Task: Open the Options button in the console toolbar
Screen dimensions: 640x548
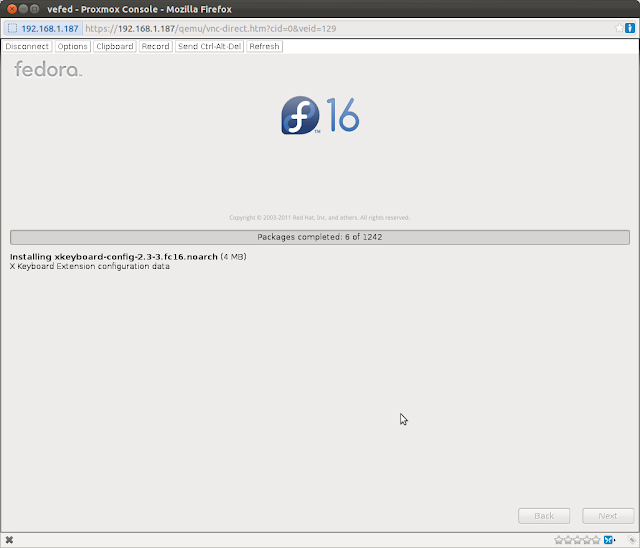Action: 73,47
